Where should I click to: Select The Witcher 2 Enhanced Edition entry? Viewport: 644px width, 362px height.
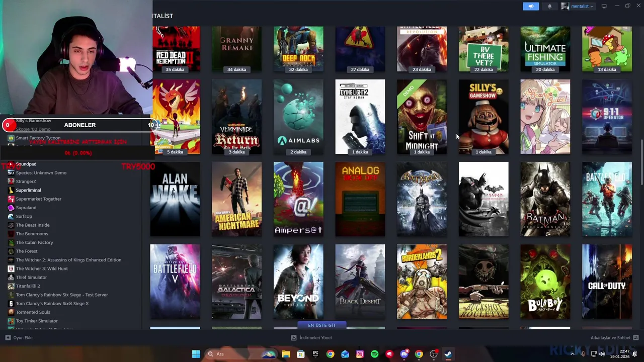[68, 260]
